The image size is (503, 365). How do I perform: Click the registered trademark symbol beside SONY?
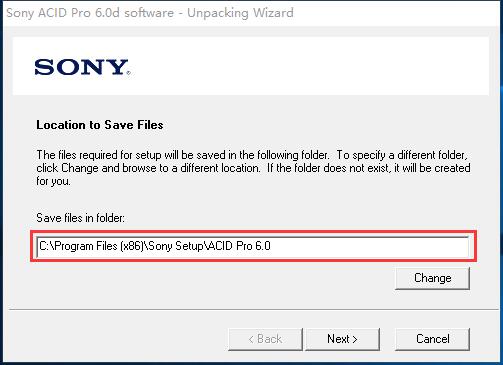[129, 72]
